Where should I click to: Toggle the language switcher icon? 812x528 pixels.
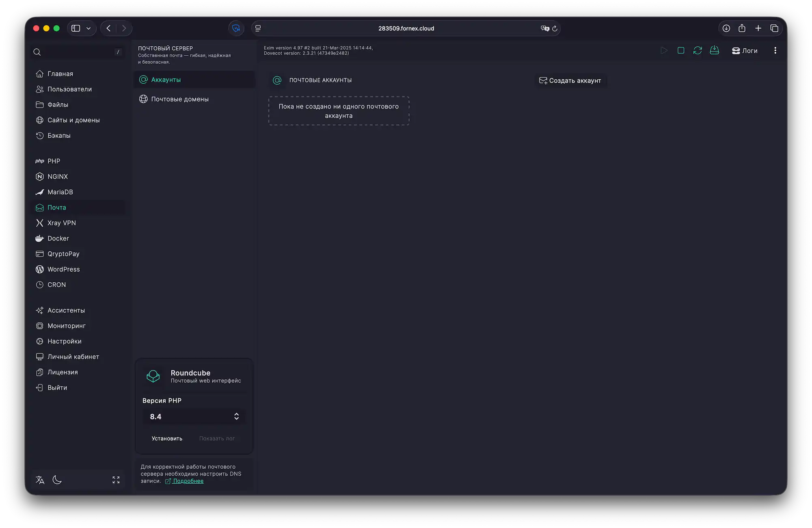coord(40,480)
